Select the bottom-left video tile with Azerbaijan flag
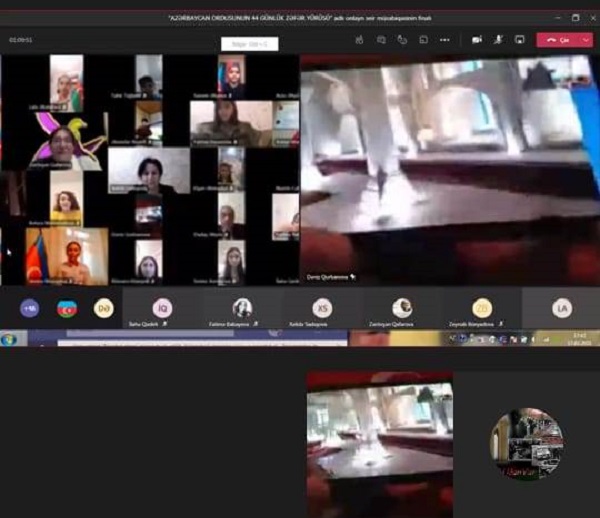600x518 pixels. [x=67, y=256]
